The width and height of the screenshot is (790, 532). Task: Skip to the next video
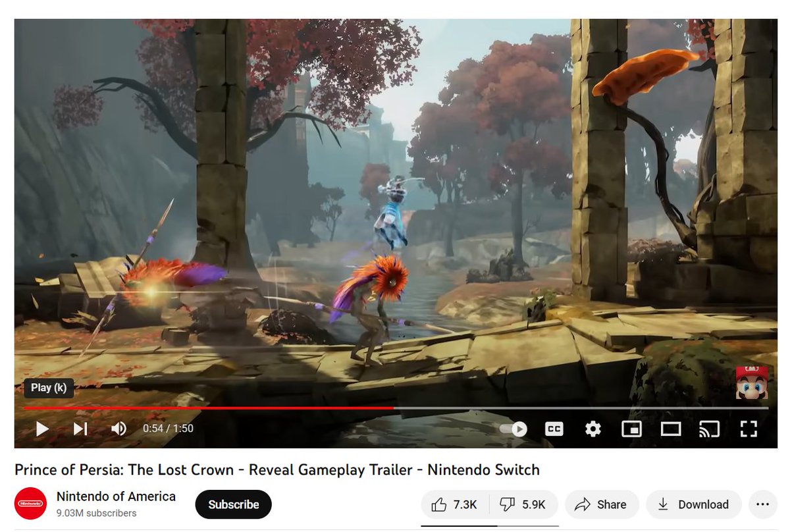[x=80, y=429]
